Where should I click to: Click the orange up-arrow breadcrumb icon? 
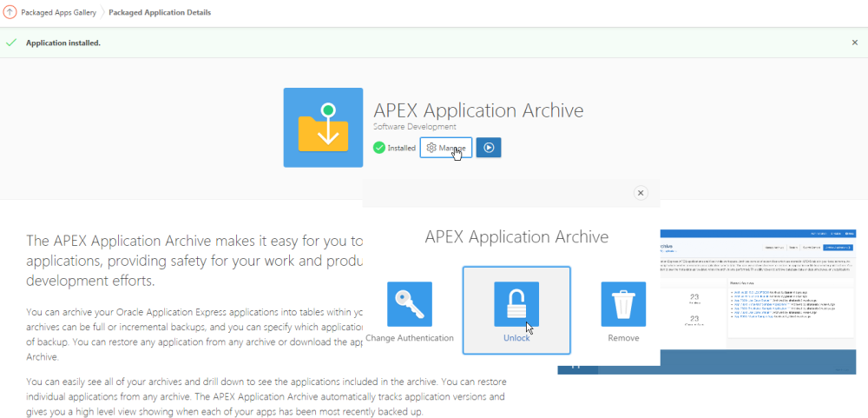click(10, 12)
